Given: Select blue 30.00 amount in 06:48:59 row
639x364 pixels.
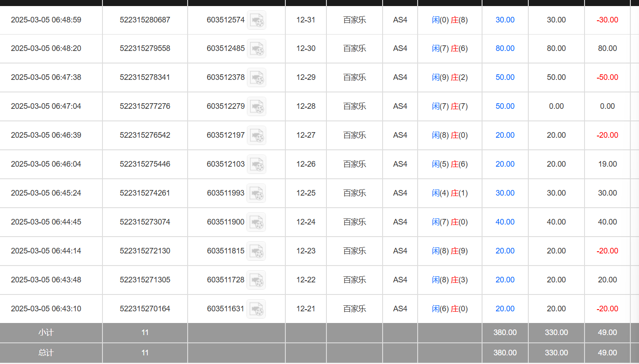Looking at the screenshot, I should coord(505,20).
